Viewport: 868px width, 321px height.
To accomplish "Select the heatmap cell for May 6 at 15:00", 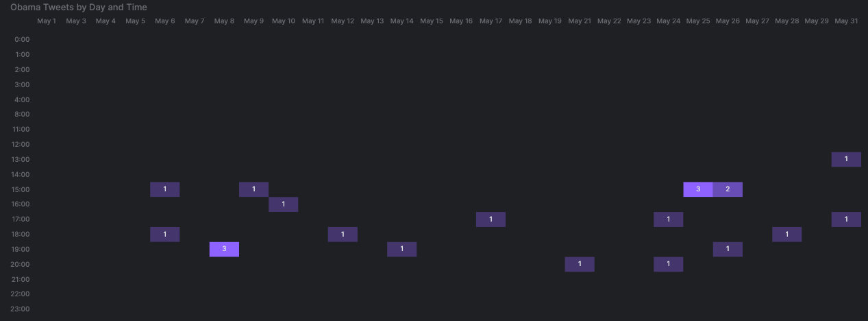I will coord(165,189).
